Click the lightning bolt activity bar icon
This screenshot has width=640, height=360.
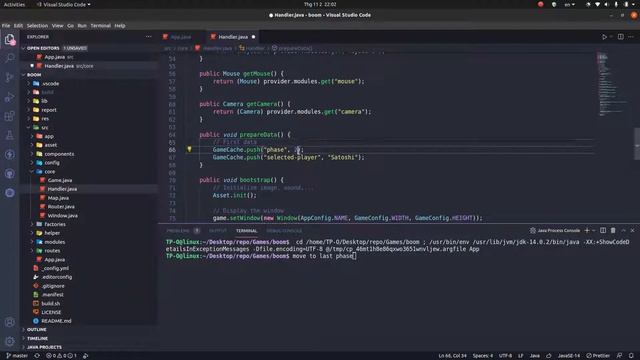point(9,154)
